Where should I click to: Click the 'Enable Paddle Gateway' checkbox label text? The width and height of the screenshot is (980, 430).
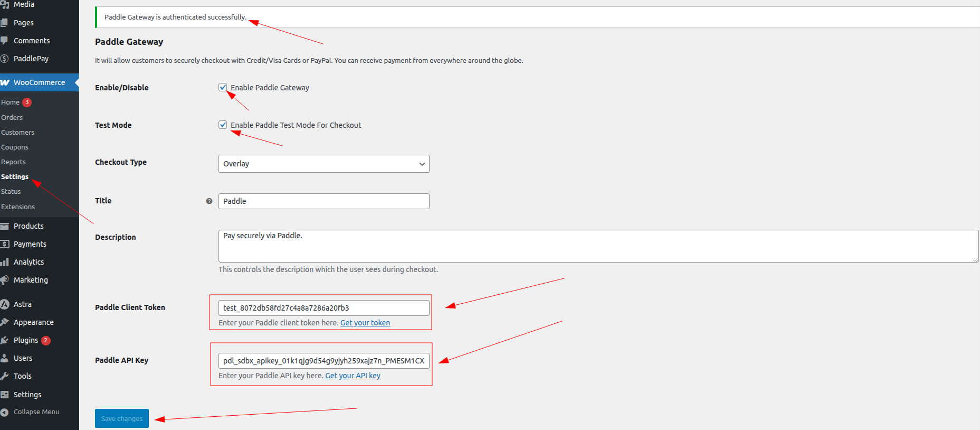pyautogui.click(x=270, y=88)
